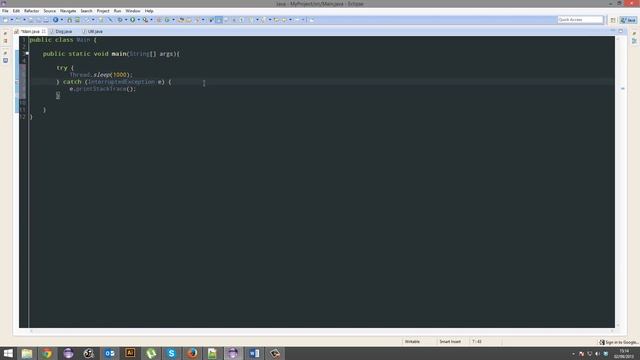Open the Run menu
This screenshot has height=360, width=640.
coord(117,11)
